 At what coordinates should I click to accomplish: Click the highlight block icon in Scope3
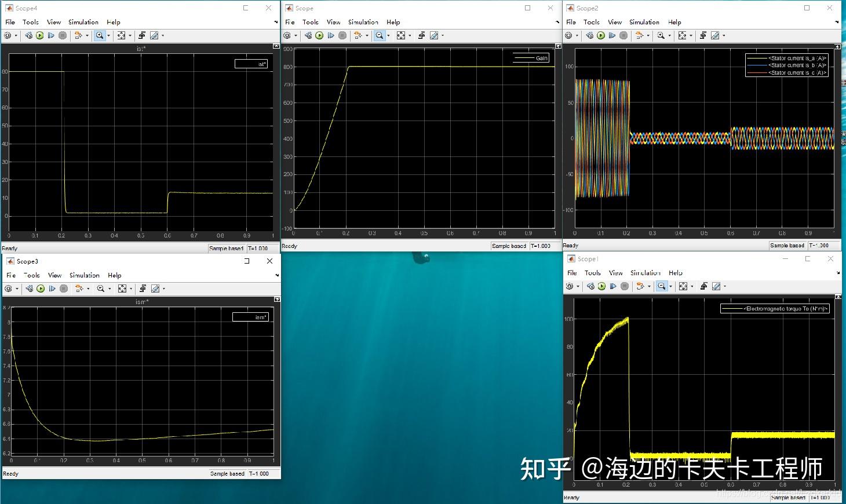tap(79, 288)
